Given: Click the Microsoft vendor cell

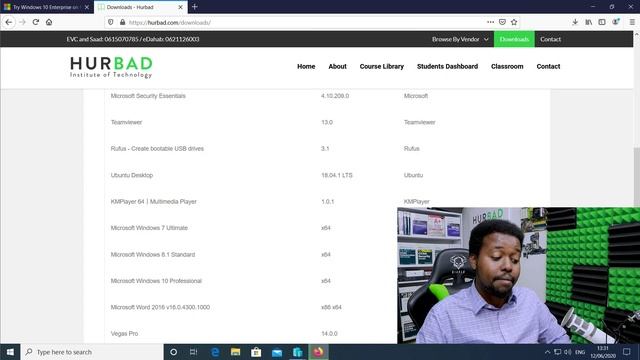Looking at the screenshot, I should pyautogui.click(x=416, y=96).
